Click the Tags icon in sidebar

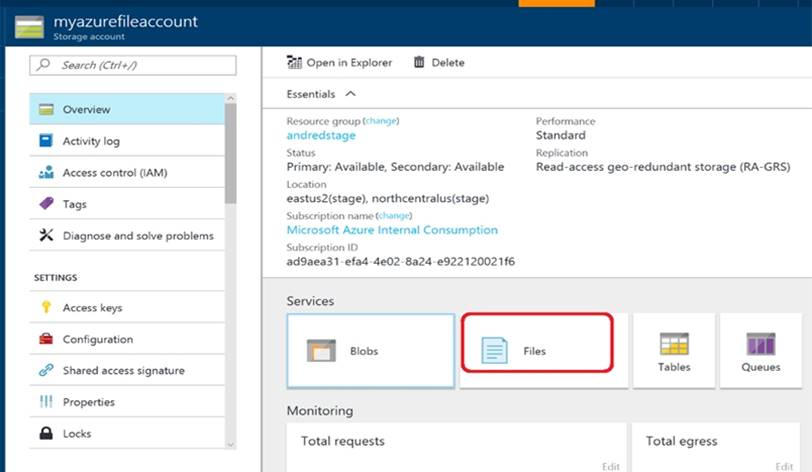tap(46, 204)
